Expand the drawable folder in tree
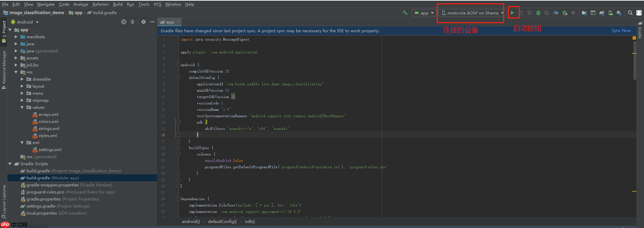The width and height of the screenshot is (644, 228). pos(22,79)
